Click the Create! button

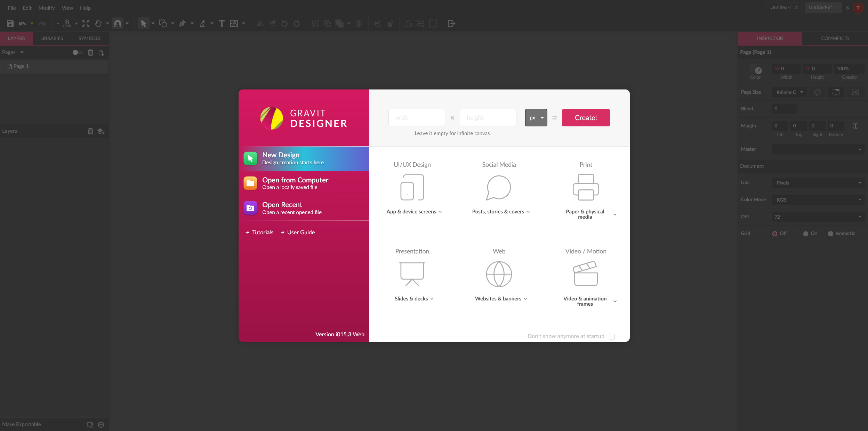pos(586,118)
